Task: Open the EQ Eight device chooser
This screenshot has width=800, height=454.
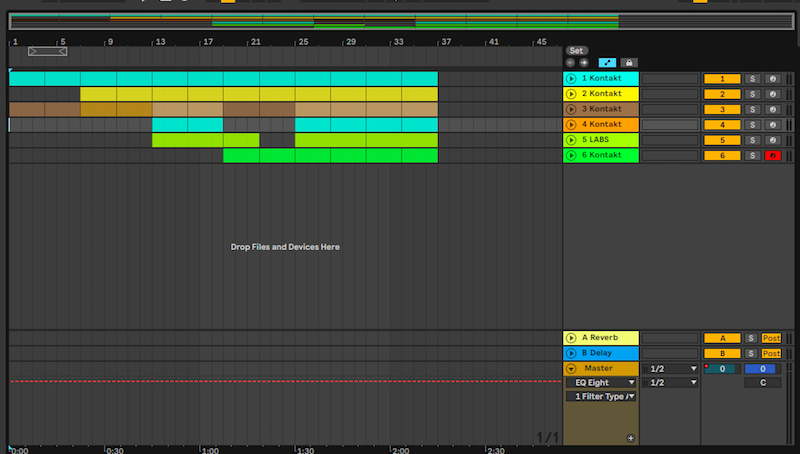Action: 601,383
